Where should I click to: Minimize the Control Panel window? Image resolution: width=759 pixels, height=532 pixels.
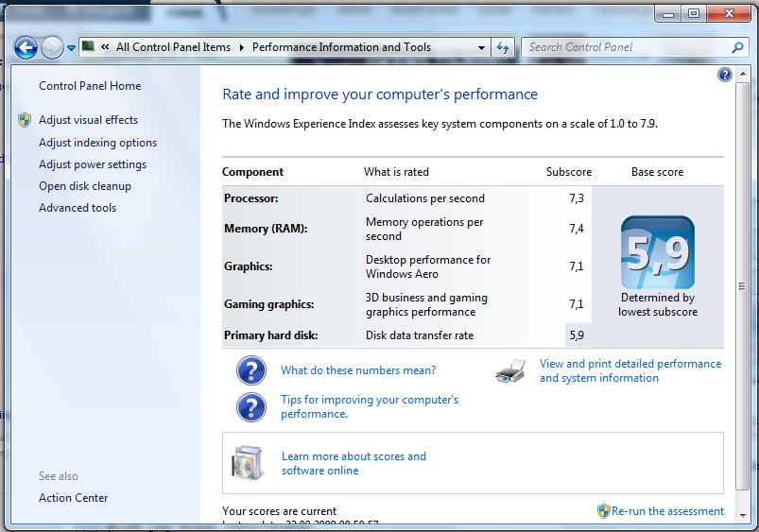(x=668, y=14)
